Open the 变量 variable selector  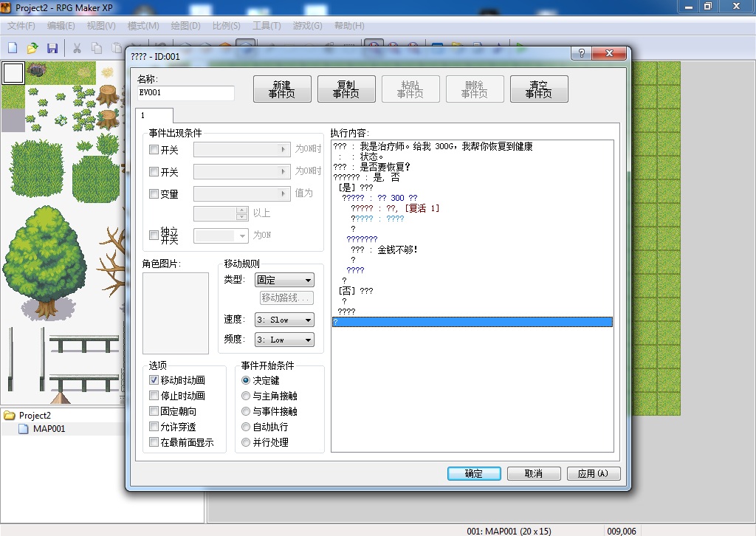[242, 193]
